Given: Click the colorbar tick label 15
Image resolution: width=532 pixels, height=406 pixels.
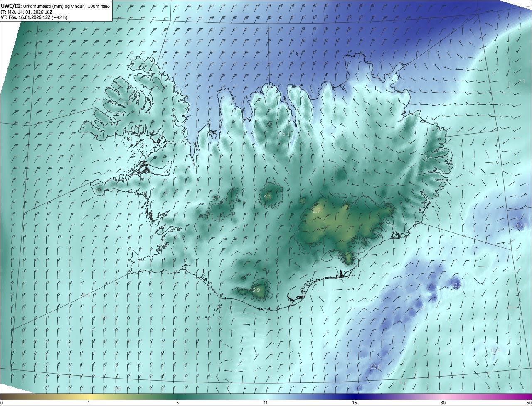Looking at the screenshot, I should point(355,403).
